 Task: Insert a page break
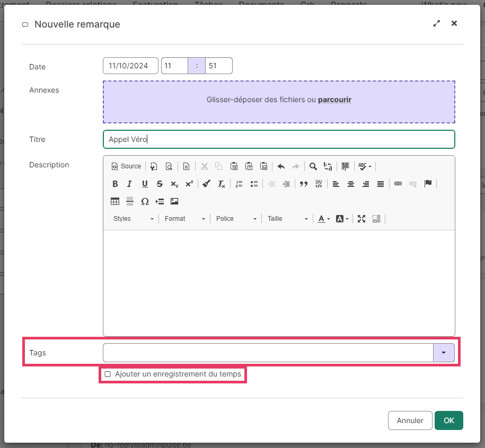pos(160,201)
